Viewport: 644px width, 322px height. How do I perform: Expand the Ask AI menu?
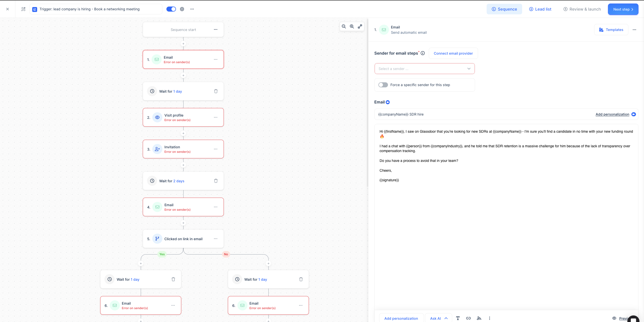439,318
